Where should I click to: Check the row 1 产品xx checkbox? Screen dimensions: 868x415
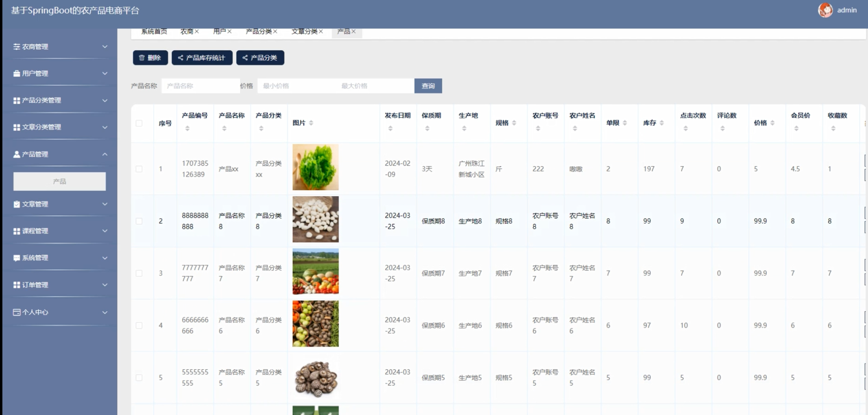[x=139, y=169]
